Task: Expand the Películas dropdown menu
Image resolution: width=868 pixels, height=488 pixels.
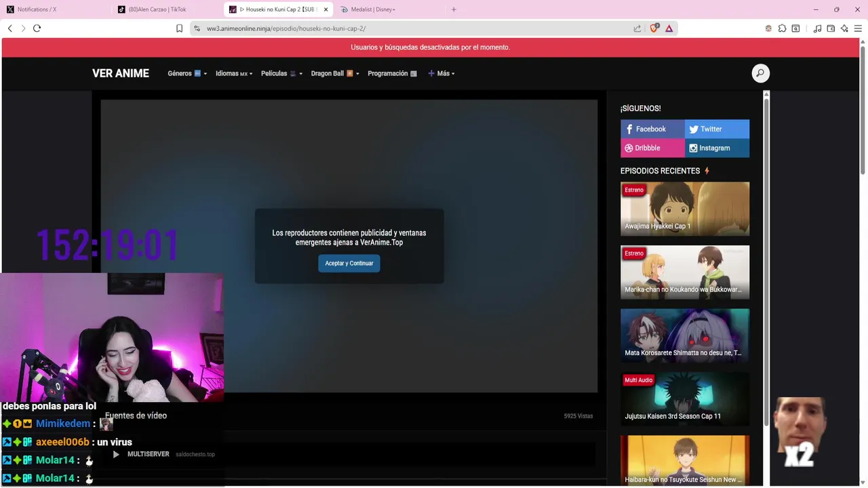Action: click(x=282, y=73)
